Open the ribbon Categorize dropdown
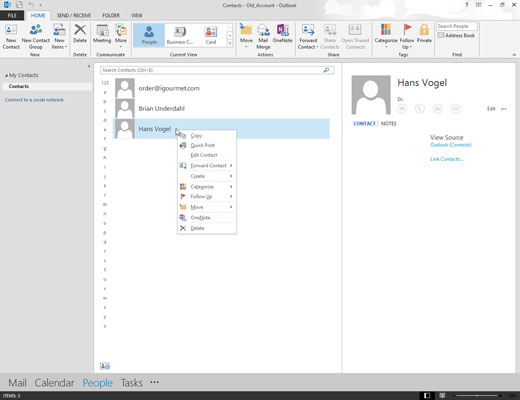The image size is (520, 400). point(386,36)
